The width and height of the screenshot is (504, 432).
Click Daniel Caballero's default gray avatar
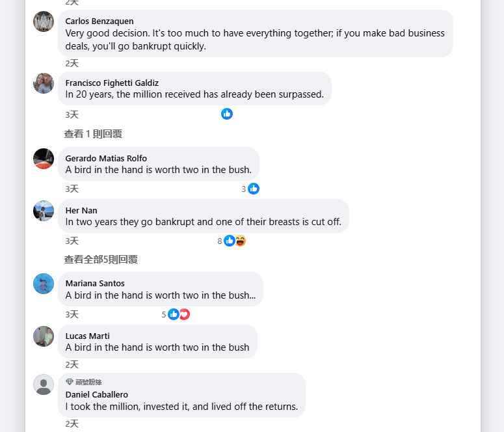click(44, 385)
